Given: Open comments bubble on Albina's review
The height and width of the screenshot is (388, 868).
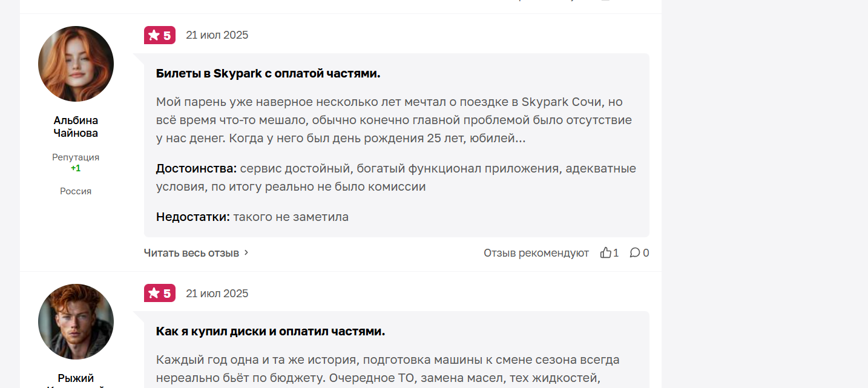Looking at the screenshot, I should (634, 252).
